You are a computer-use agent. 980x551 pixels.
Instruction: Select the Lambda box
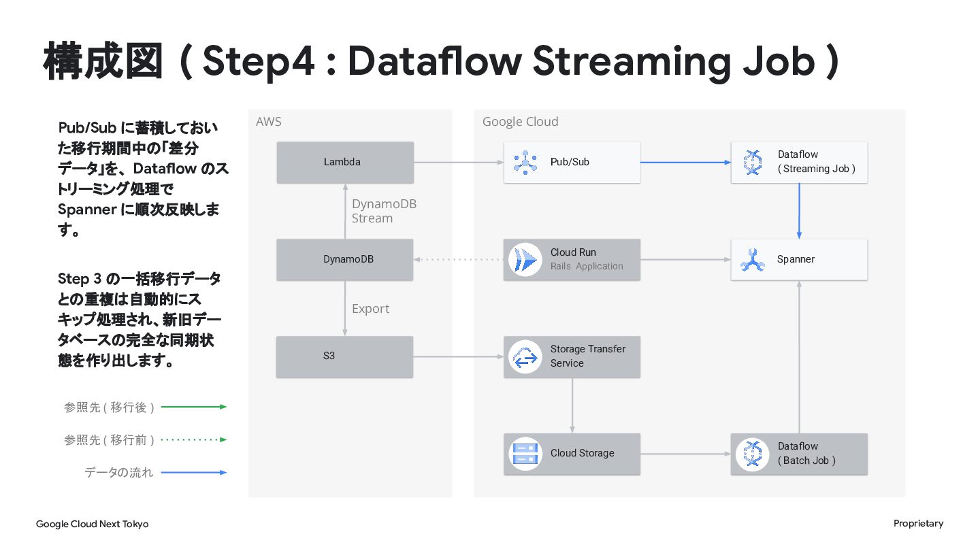tap(345, 163)
